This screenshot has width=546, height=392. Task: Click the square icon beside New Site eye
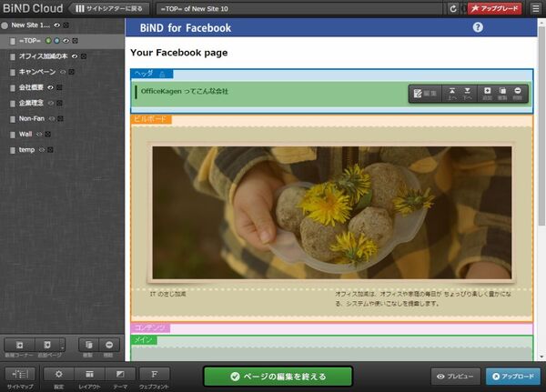click(66, 25)
